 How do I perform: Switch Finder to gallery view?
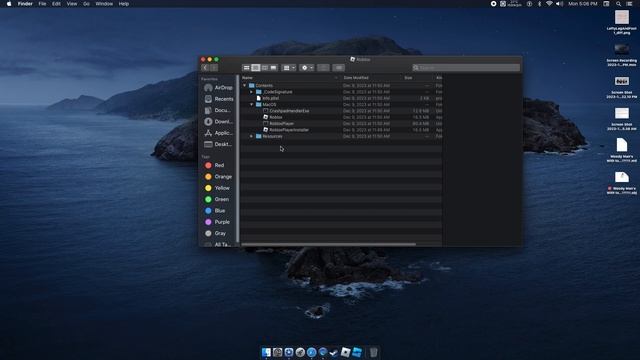click(273, 68)
